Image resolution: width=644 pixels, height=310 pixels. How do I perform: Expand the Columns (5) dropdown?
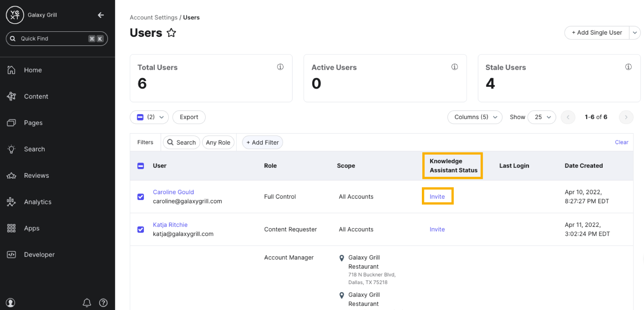[x=475, y=117]
